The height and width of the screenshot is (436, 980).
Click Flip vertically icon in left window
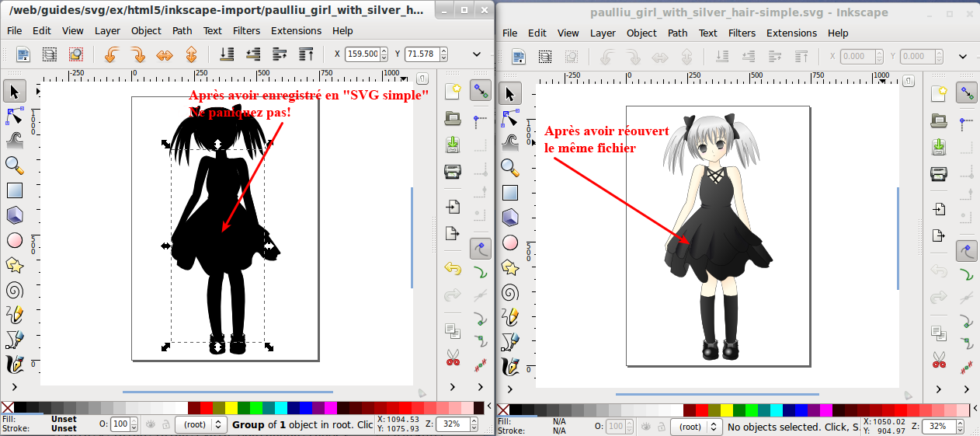click(191, 54)
